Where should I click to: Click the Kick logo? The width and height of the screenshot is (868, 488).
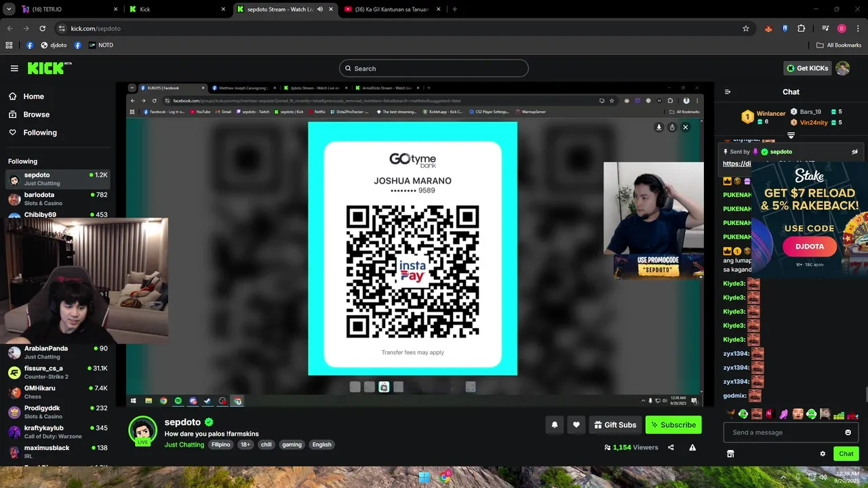pos(49,68)
